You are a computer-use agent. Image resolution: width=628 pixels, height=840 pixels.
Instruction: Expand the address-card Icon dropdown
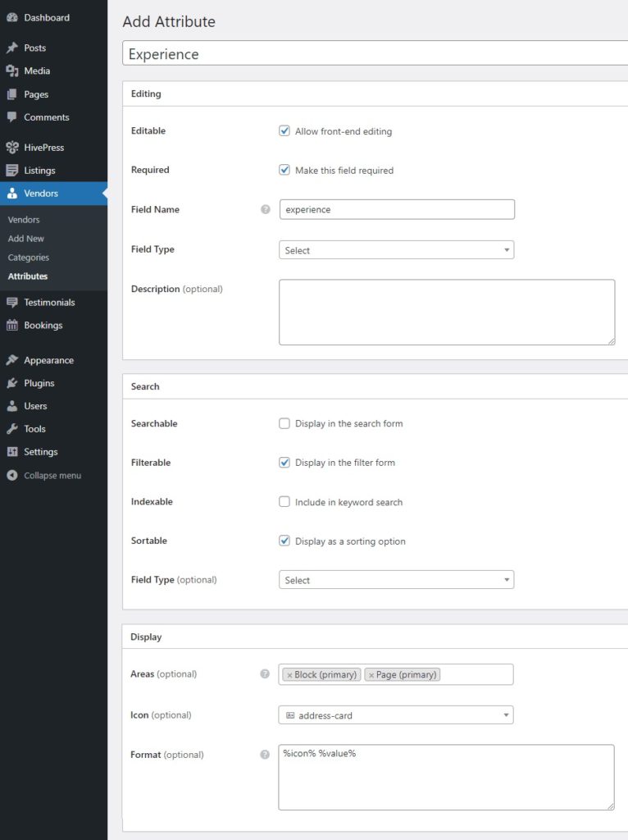396,715
